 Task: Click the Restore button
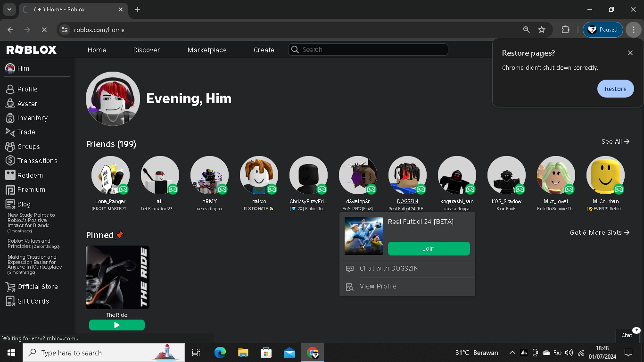(616, 89)
